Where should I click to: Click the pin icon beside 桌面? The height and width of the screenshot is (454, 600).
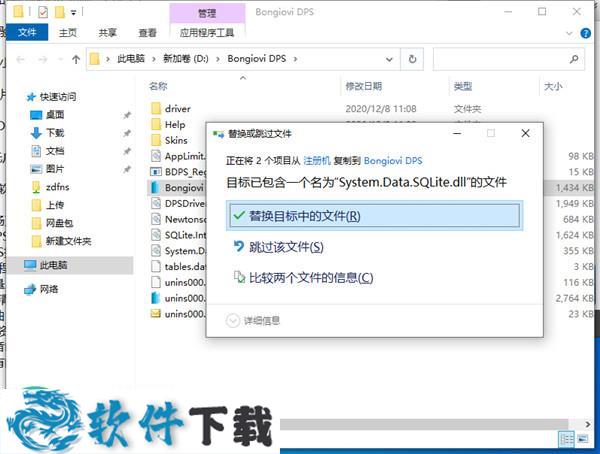coord(127,115)
